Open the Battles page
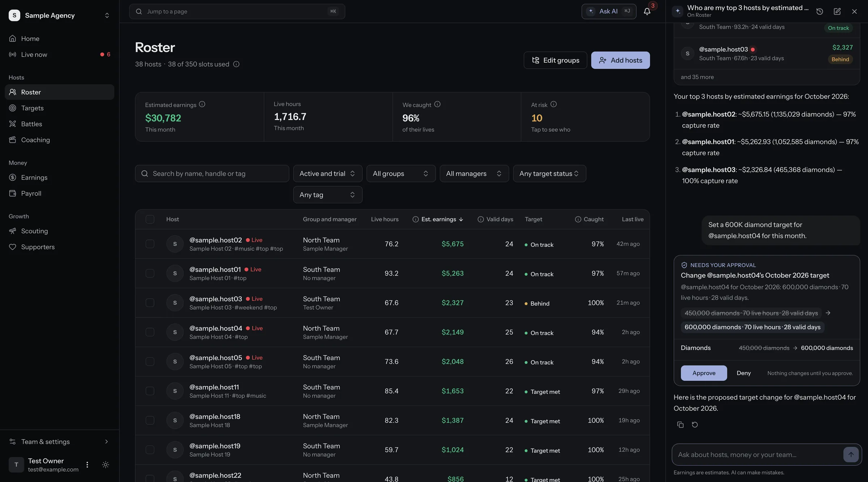This screenshot has width=868, height=482. (59, 124)
